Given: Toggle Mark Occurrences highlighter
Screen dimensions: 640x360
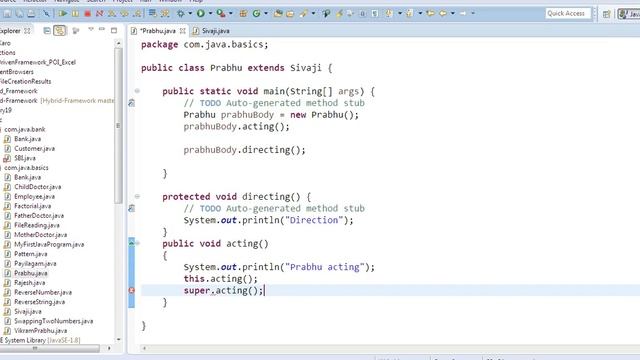Looking at the screenshot, I should coord(339,14).
